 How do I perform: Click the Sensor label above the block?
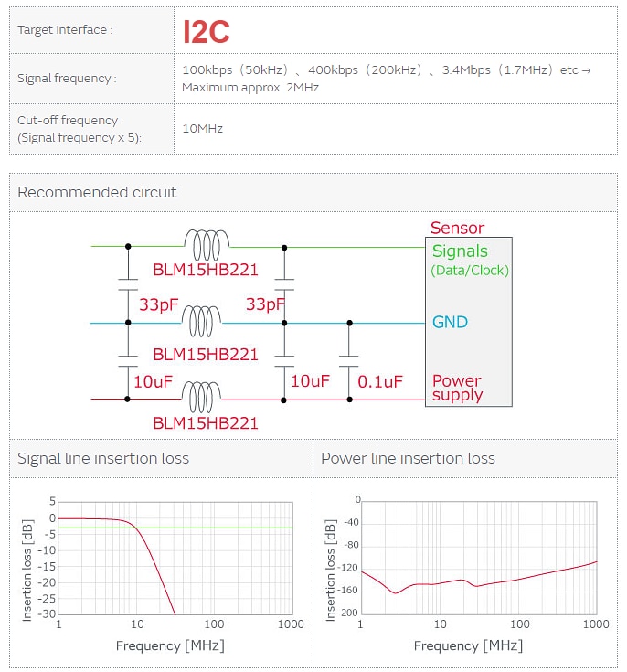tap(457, 228)
